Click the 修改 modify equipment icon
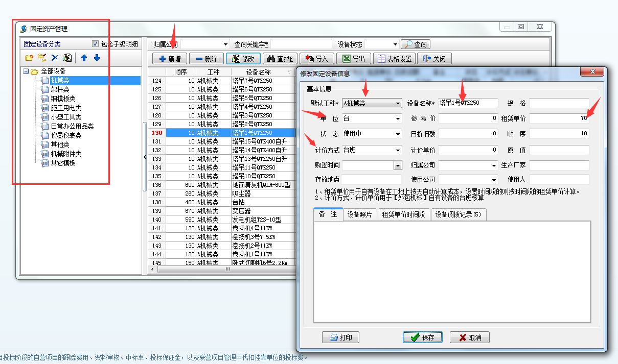This screenshot has width=618, height=364. click(x=242, y=58)
